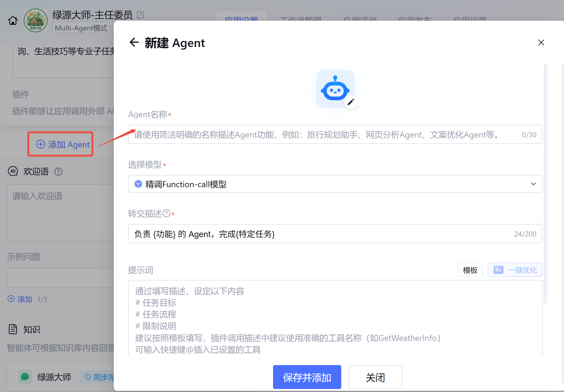
Task: Click the cube icon beside 精调Function-call模型
Action: tap(138, 184)
